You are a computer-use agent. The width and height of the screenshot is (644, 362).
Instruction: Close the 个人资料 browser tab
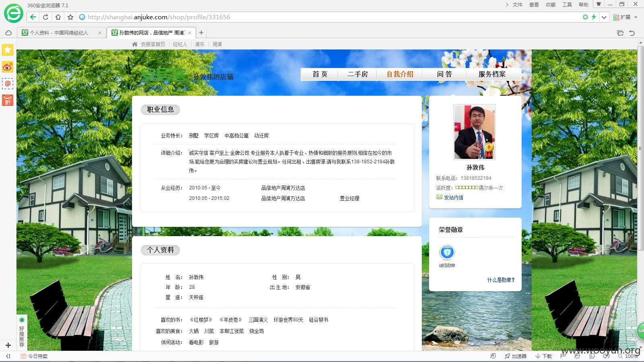point(100,33)
